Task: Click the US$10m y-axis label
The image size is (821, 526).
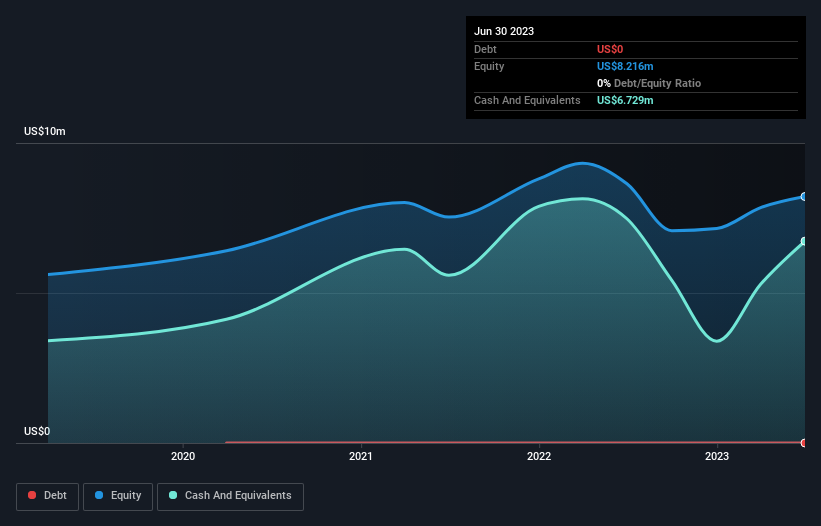Action: 45,131
